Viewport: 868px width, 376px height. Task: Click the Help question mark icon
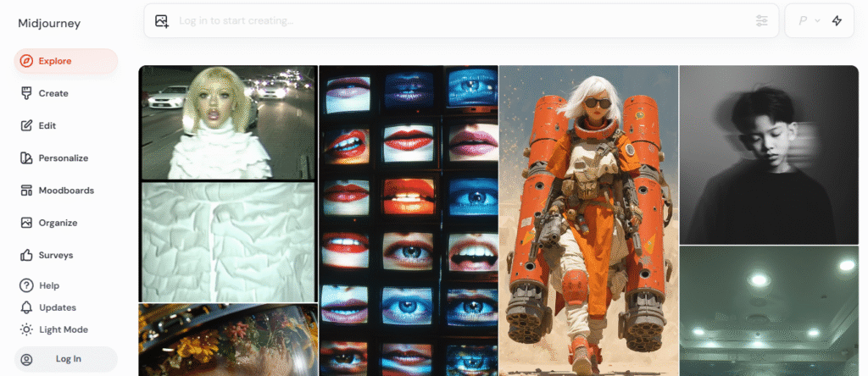(x=26, y=285)
